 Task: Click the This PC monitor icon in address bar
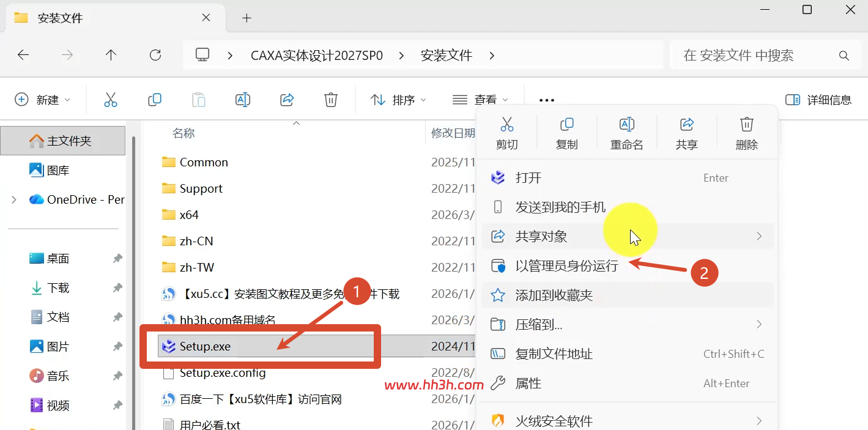(x=202, y=55)
